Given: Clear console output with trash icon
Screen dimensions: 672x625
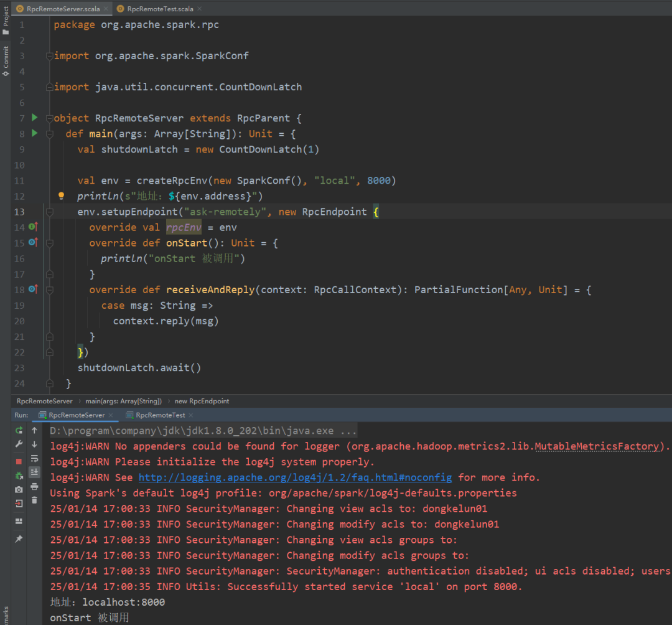Looking at the screenshot, I should point(34,500).
